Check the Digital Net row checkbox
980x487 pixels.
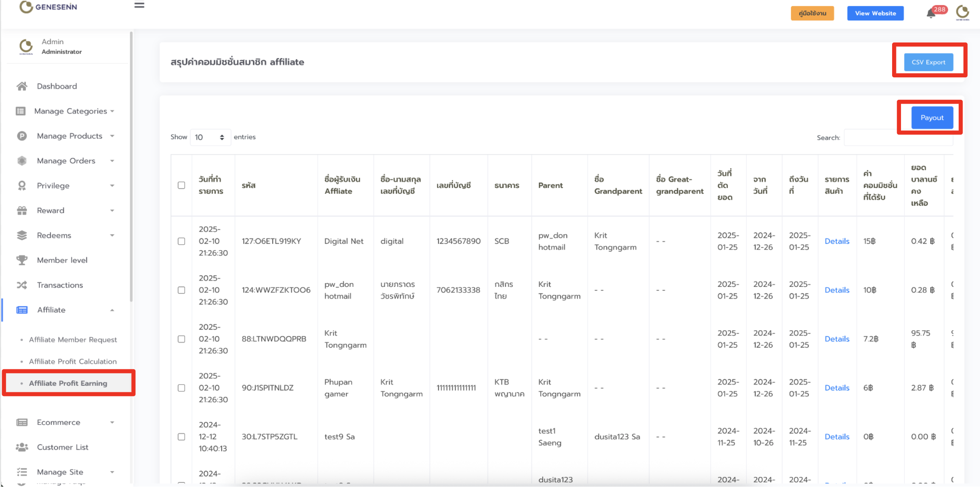(x=181, y=241)
